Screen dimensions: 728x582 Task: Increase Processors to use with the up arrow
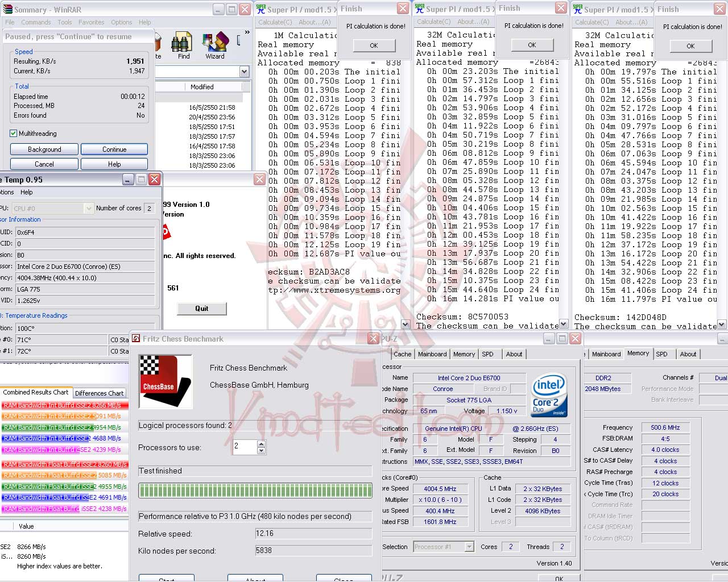click(x=261, y=443)
